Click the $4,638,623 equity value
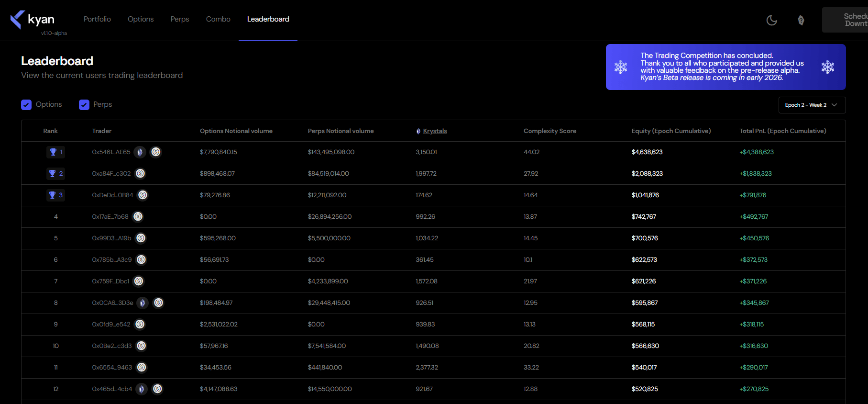Image resolution: width=868 pixels, height=404 pixels. click(x=647, y=152)
